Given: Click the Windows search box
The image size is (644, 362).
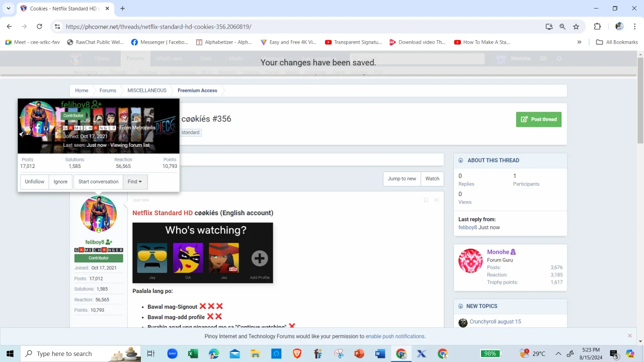Looking at the screenshot, I should coord(80,354).
